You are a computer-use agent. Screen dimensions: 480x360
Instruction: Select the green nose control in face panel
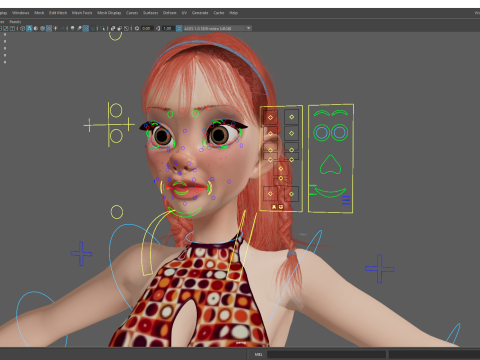tap(330, 165)
